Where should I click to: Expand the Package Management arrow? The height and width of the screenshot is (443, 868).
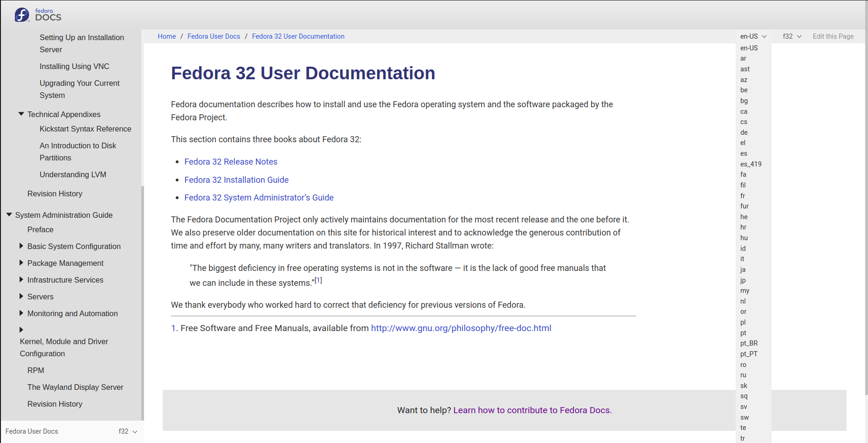(21, 263)
